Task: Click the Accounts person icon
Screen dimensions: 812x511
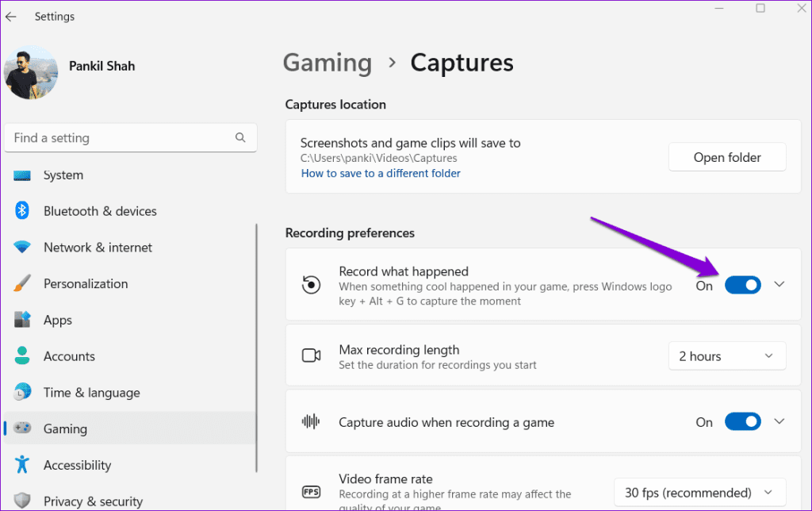Action: tap(22, 356)
